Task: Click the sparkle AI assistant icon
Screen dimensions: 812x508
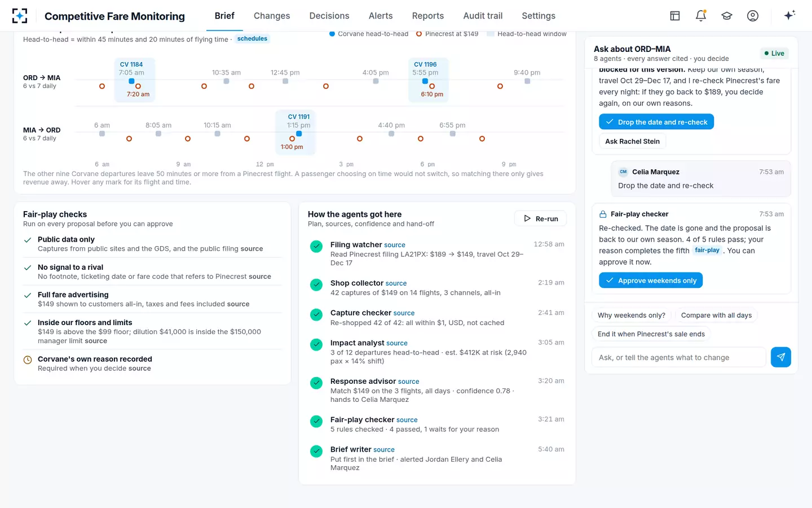Action: [789, 15]
